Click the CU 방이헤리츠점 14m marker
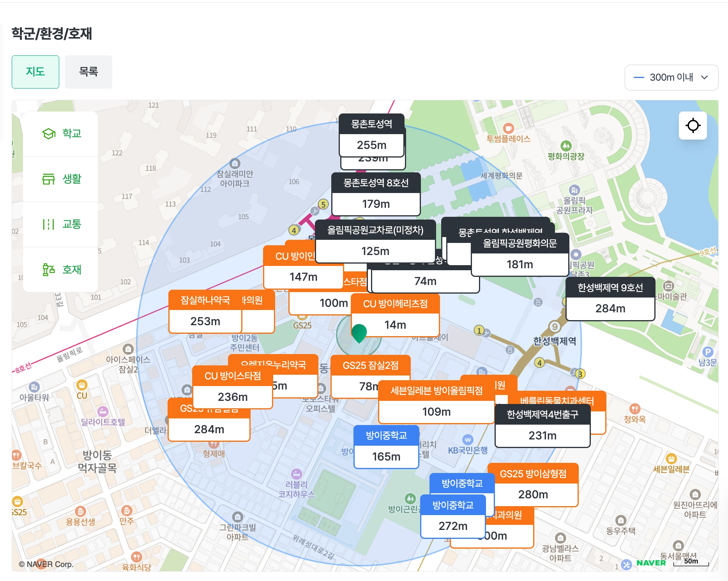This screenshot has width=728, height=581. click(x=396, y=315)
